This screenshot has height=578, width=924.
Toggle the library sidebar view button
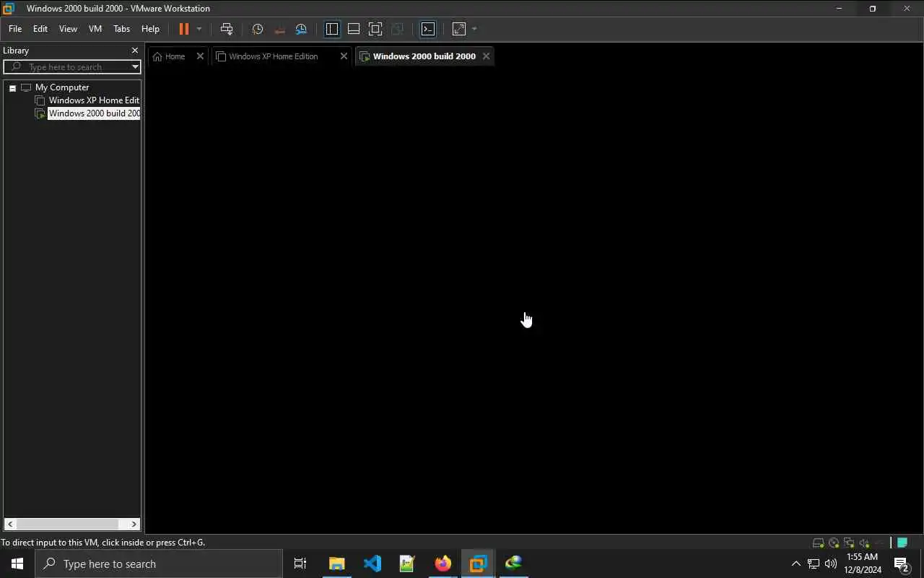click(332, 29)
